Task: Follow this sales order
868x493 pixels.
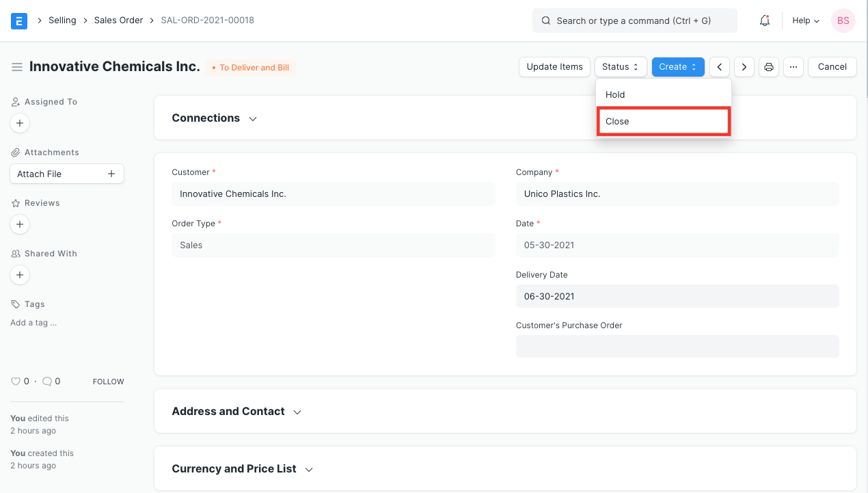Action: pyautogui.click(x=107, y=381)
